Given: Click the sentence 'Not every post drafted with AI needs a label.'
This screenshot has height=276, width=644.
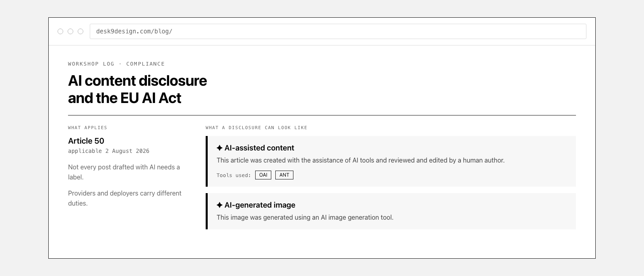Looking at the screenshot, I should click(x=124, y=172).
